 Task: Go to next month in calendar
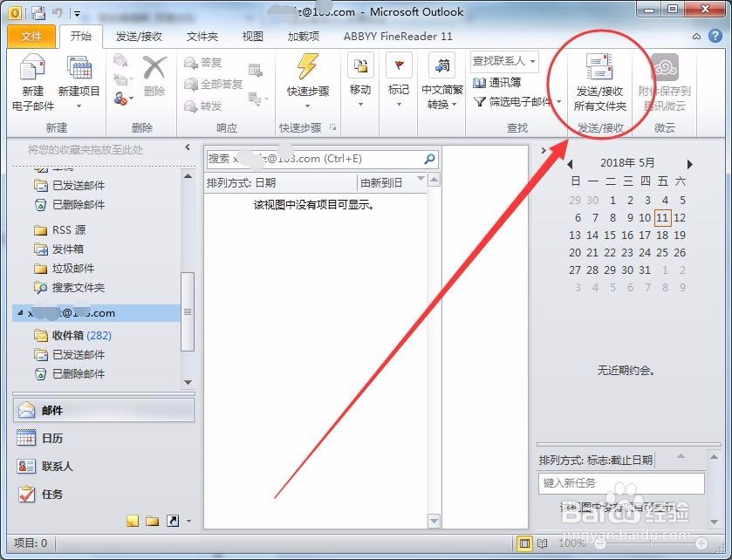pyautogui.click(x=689, y=164)
